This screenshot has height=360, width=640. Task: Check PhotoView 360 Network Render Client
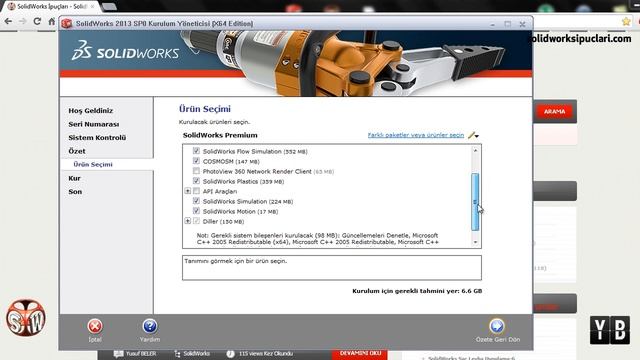196,171
